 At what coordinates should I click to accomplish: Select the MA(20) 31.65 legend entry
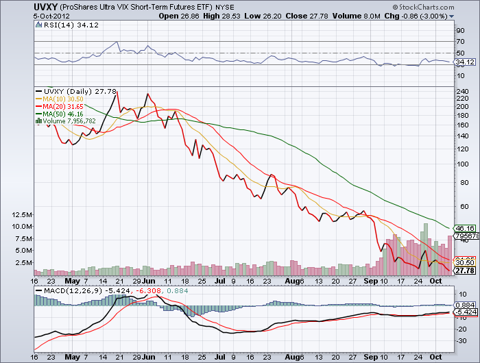tap(63, 106)
